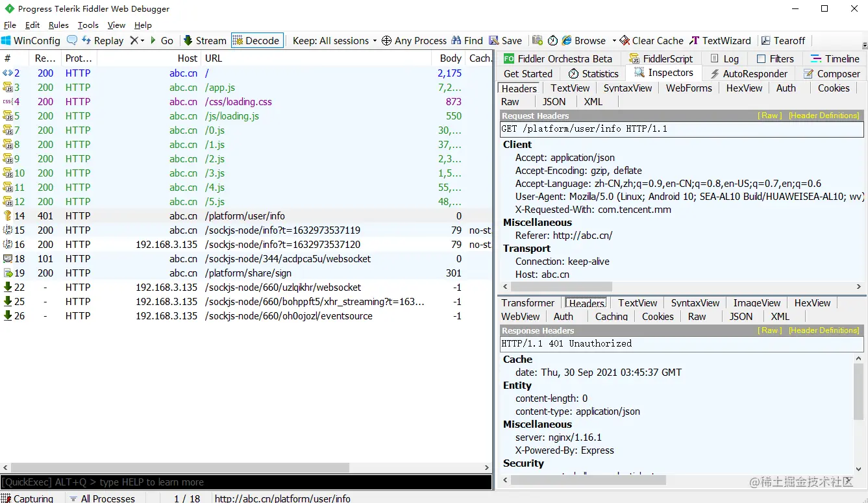Save sessions using the Save button
868x503 pixels.
coord(506,40)
